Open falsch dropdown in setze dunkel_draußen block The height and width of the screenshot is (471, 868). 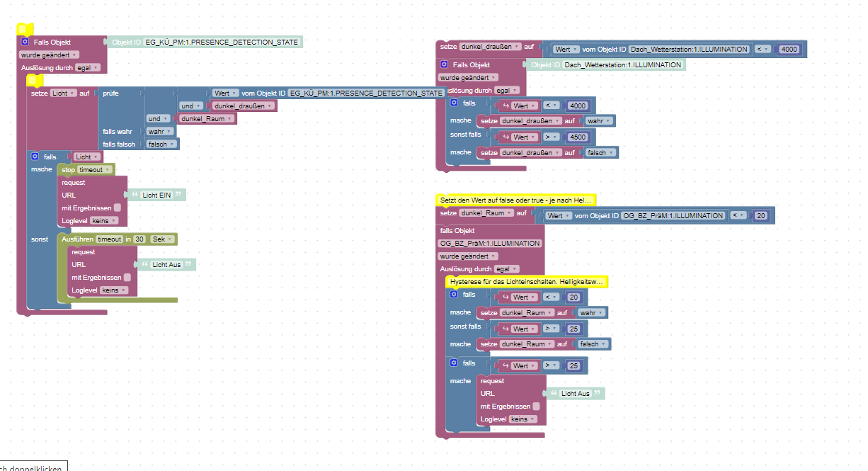coord(601,153)
